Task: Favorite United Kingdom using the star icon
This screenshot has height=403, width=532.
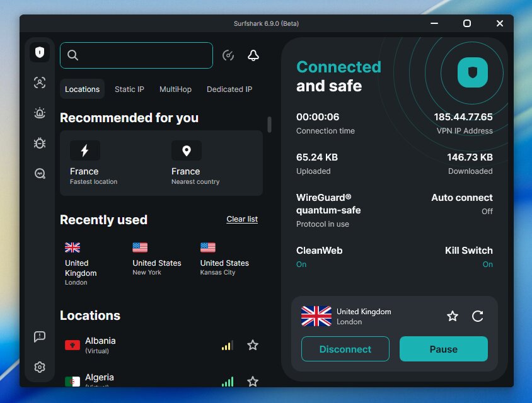Action: pos(453,317)
